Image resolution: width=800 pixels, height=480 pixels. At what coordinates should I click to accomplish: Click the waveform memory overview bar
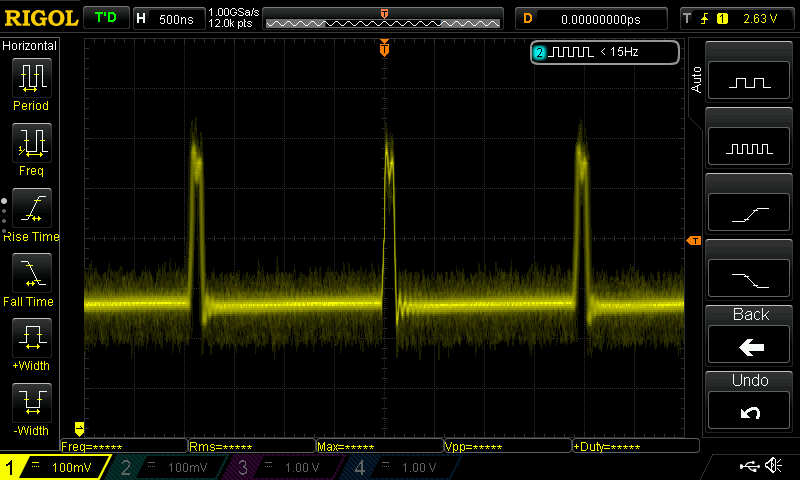coord(383,19)
